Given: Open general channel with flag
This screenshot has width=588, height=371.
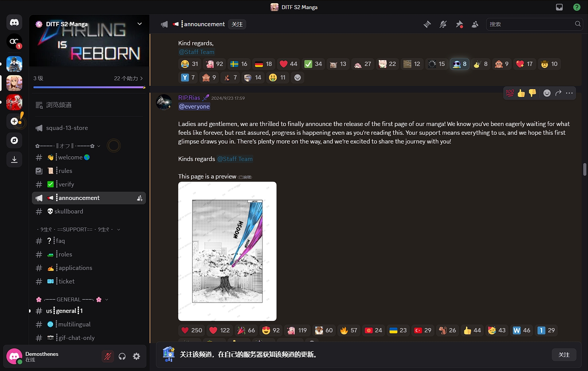Looking at the screenshot, I should (x=89, y=311).
